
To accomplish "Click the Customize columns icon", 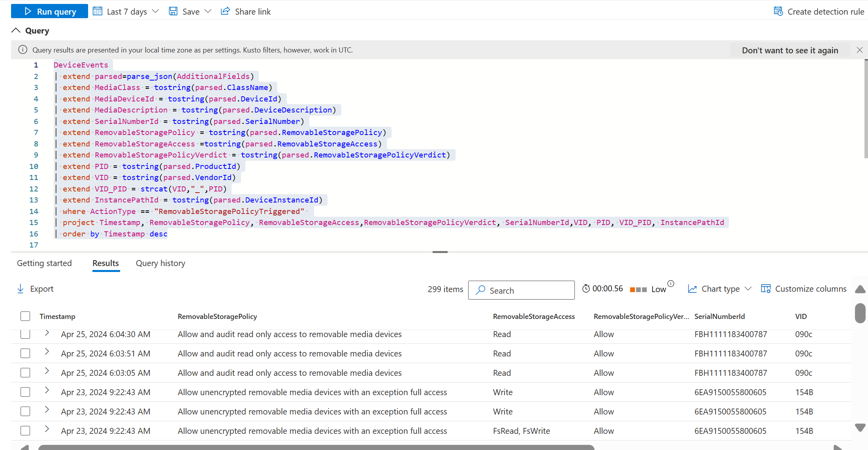I will [x=766, y=288].
